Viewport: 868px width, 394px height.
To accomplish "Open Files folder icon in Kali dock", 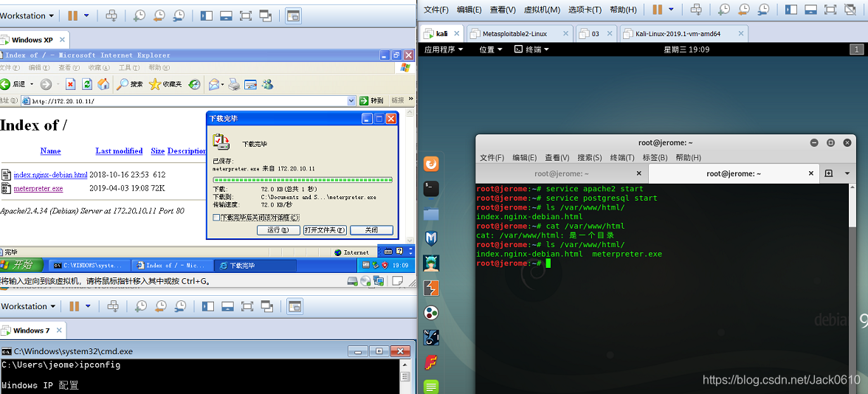I will (x=431, y=214).
